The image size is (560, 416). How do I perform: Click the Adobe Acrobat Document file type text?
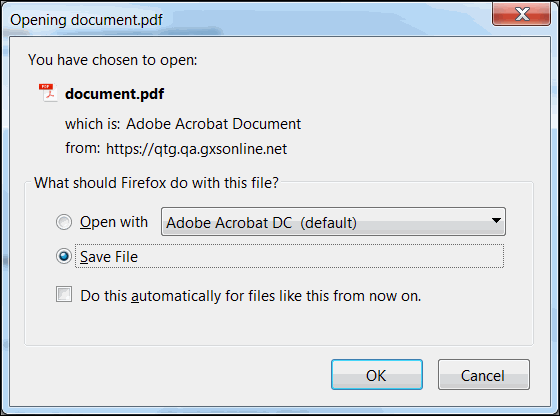point(213,124)
